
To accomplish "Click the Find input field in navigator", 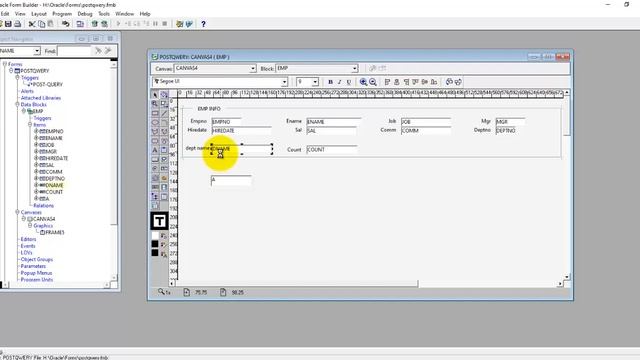I will pos(75,51).
